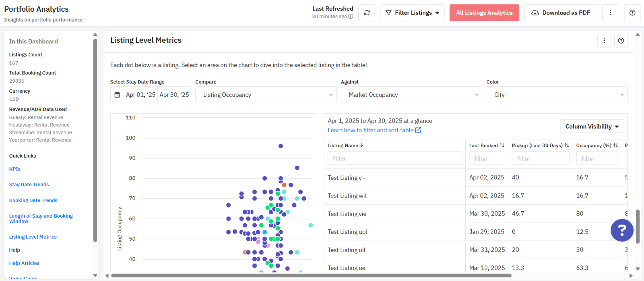Click info icon beside '30 minutes ago'
Screen dimensions: 644x281
point(351,17)
